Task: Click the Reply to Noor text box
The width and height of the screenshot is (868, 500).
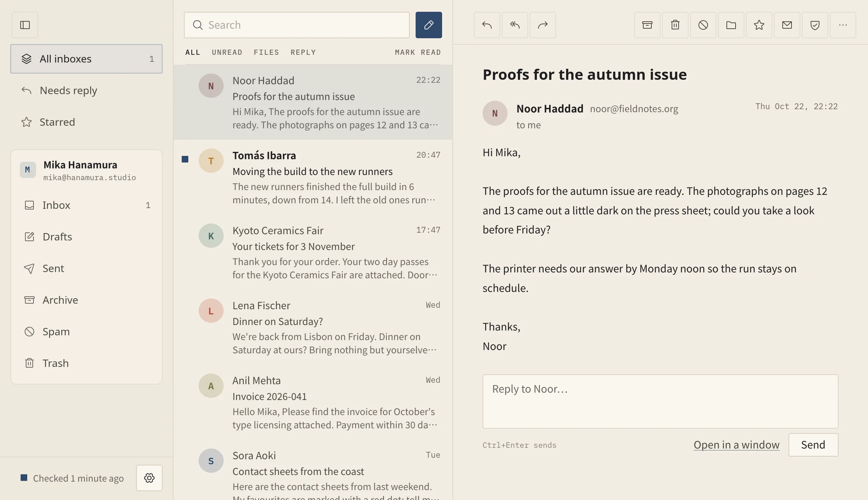Action: [x=660, y=401]
